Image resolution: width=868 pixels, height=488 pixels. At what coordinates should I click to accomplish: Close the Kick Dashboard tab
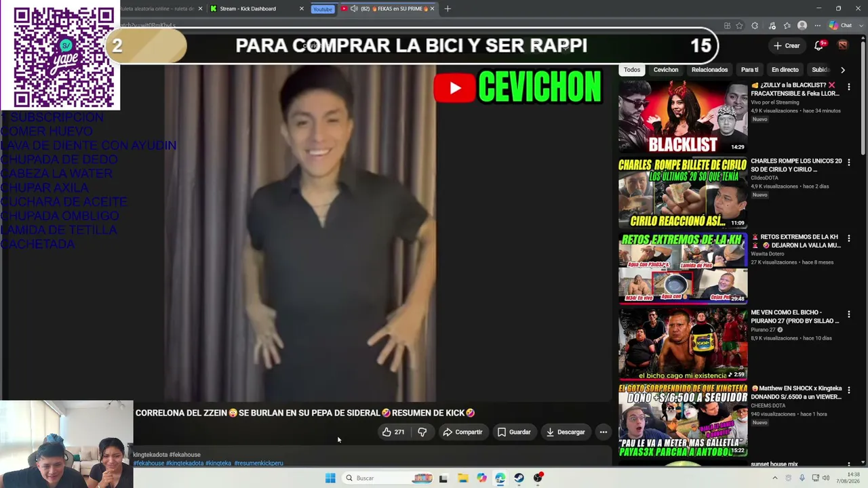coord(302,9)
